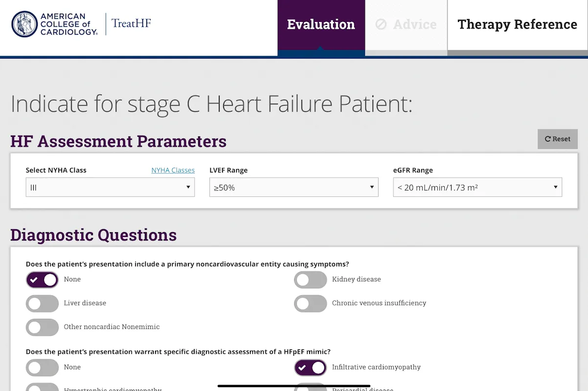The height and width of the screenshot is (391, 588).
Task: Click the Reset button
Action: coord(558,139)
